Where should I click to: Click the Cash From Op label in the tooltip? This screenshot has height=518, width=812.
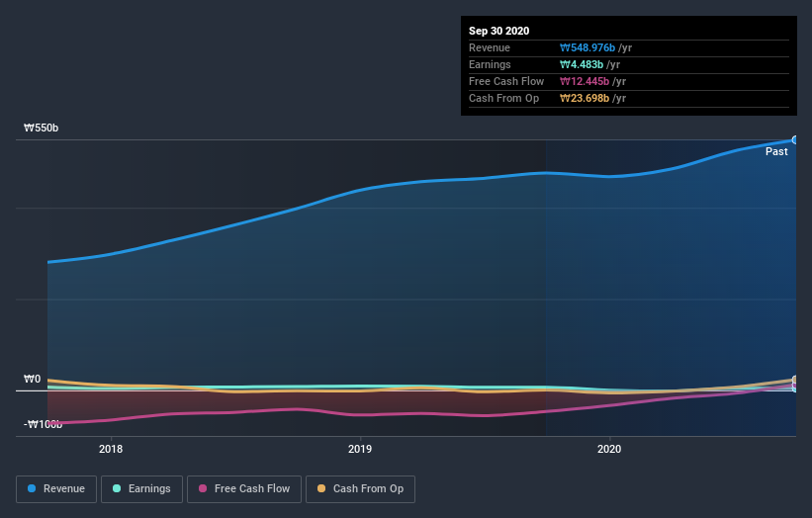pyautogui.click(x=503, y=98)
